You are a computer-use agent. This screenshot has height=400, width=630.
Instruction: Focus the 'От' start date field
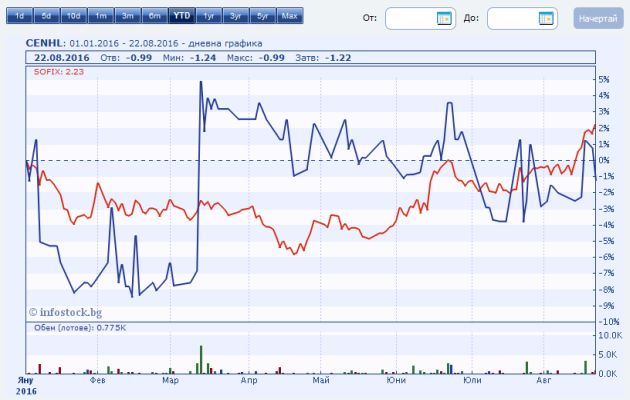tap(420, 18)
